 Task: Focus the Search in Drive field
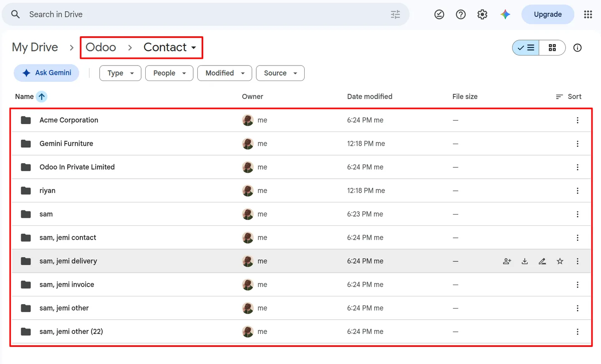pos(206,15)
